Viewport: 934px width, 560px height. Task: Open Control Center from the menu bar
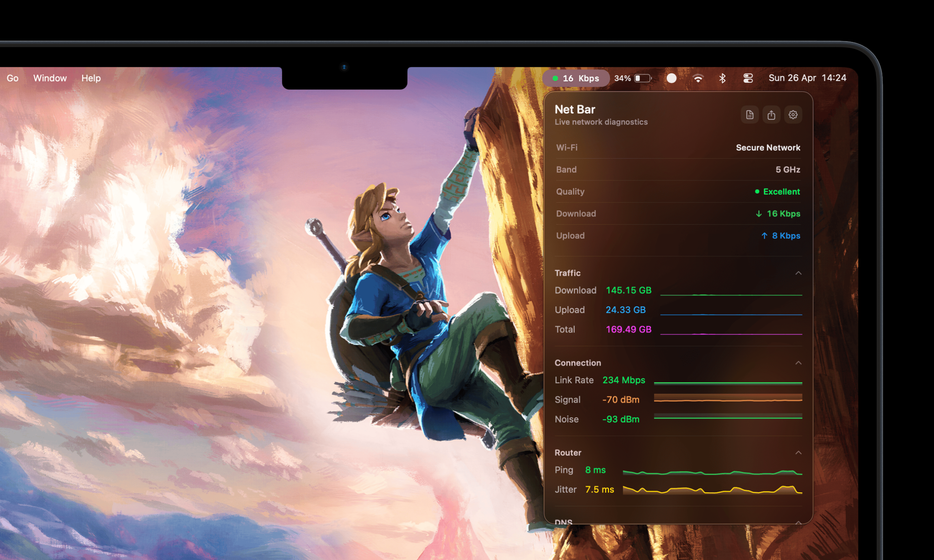748,78
